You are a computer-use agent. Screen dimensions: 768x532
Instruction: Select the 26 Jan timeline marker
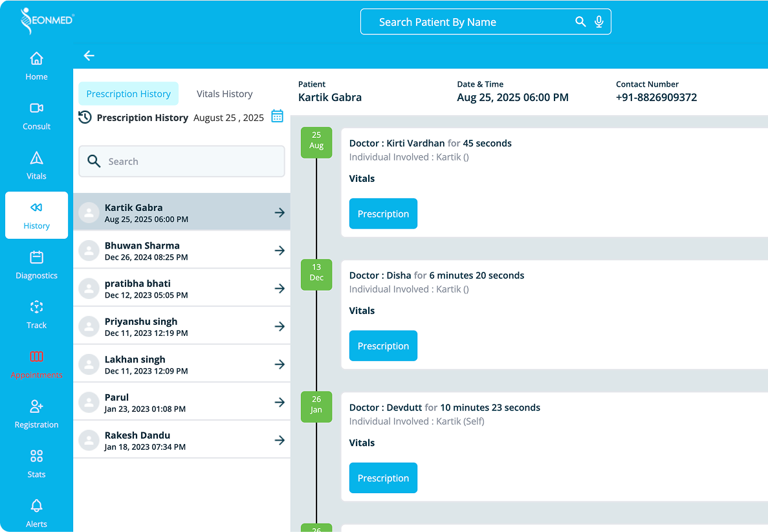(316, 406)
